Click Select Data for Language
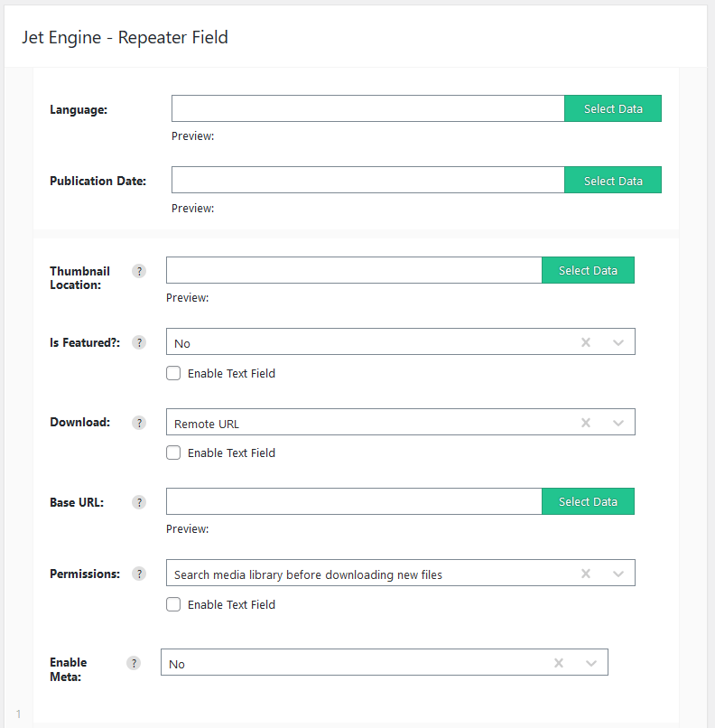This screenshot has width=715, height=728. 613,108
